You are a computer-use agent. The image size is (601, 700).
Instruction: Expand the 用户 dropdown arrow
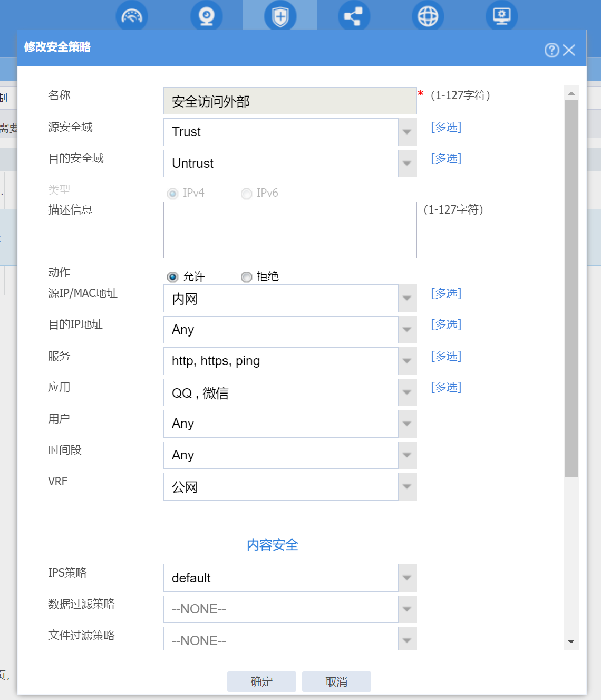point(407,424)
